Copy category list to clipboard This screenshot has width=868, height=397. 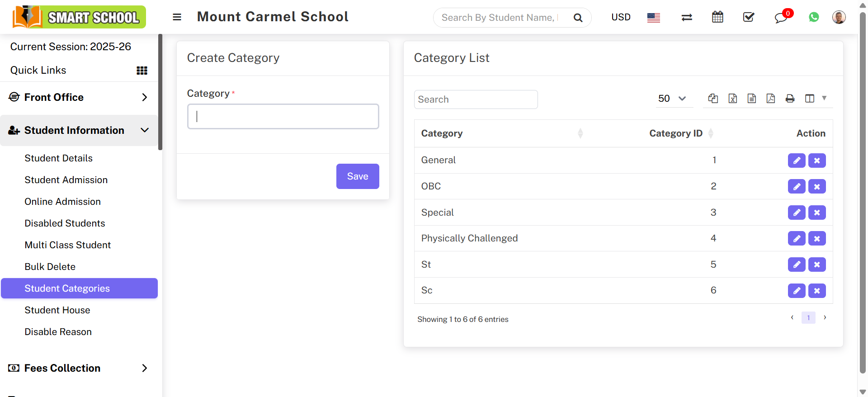713,99
